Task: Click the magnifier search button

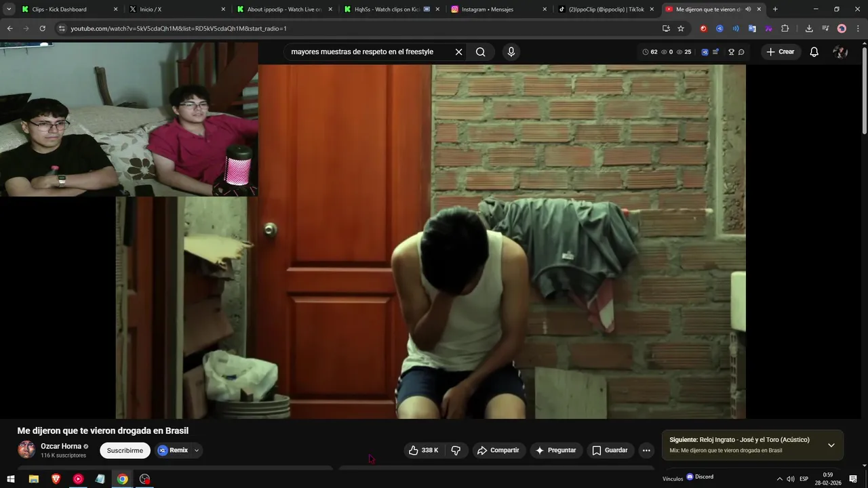Action: click(480, 52)
